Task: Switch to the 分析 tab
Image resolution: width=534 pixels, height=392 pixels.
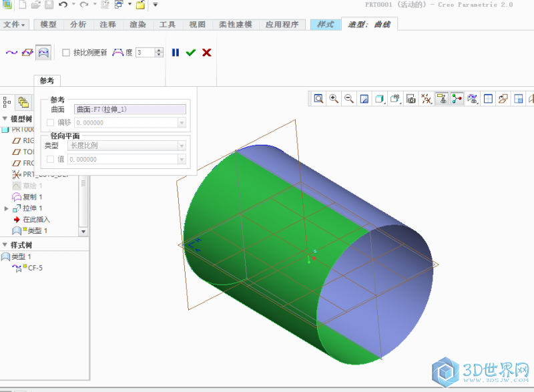Action: tap(78, 25)
